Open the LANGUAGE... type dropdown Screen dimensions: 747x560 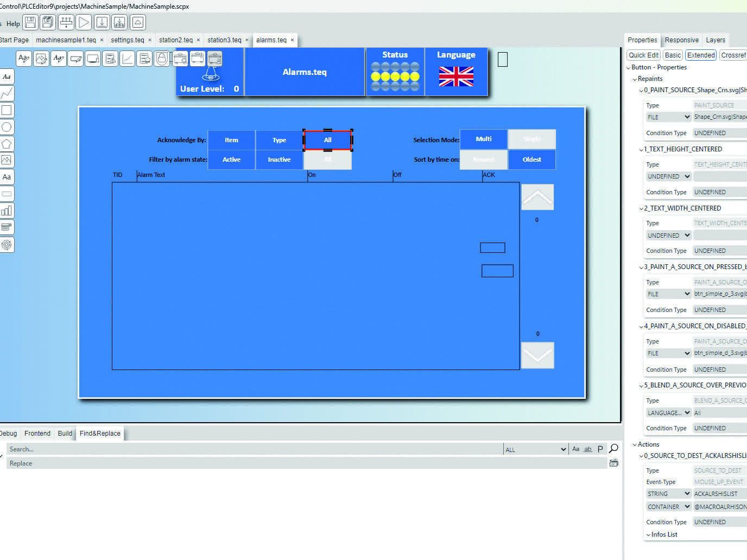coord(668,413)
